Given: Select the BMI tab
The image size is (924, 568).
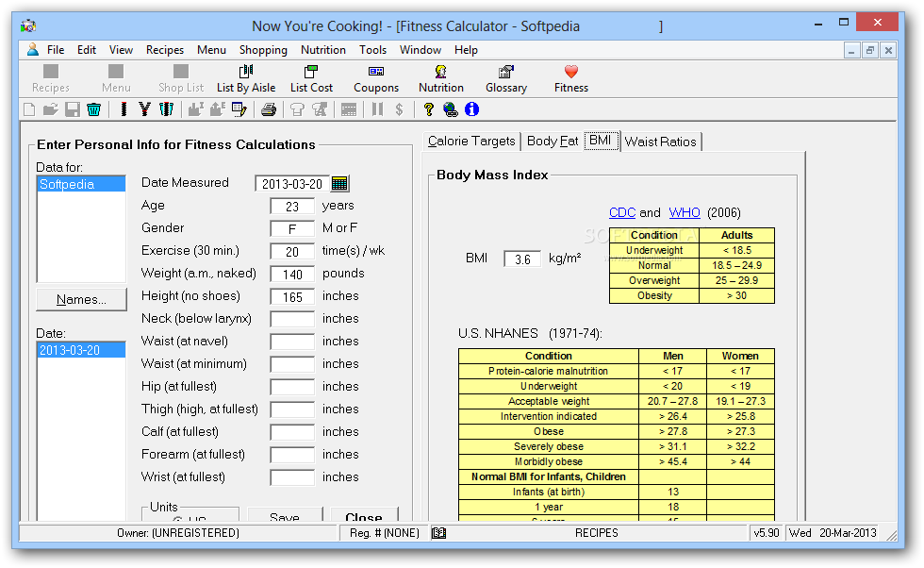Looking at the screenshot, I should pos(602,141).
